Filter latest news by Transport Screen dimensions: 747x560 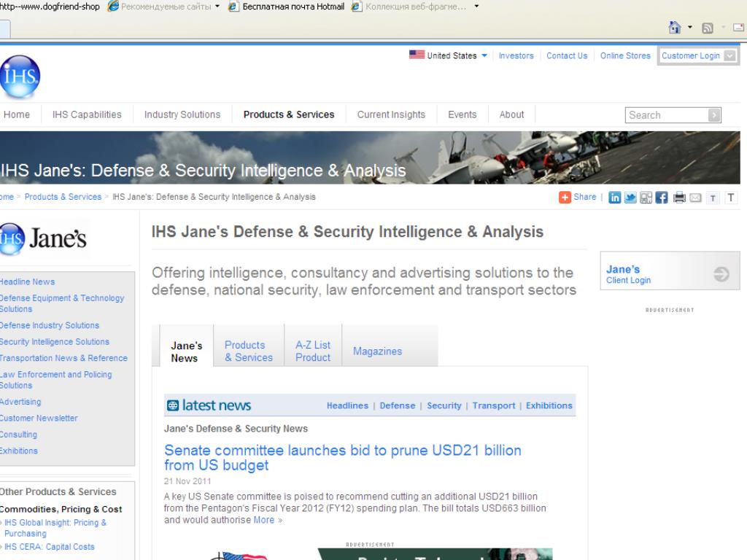coord(494,405)
